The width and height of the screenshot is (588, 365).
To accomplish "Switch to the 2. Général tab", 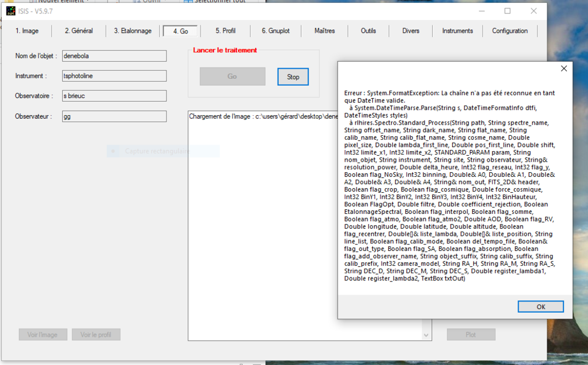I will coord(79,31).
